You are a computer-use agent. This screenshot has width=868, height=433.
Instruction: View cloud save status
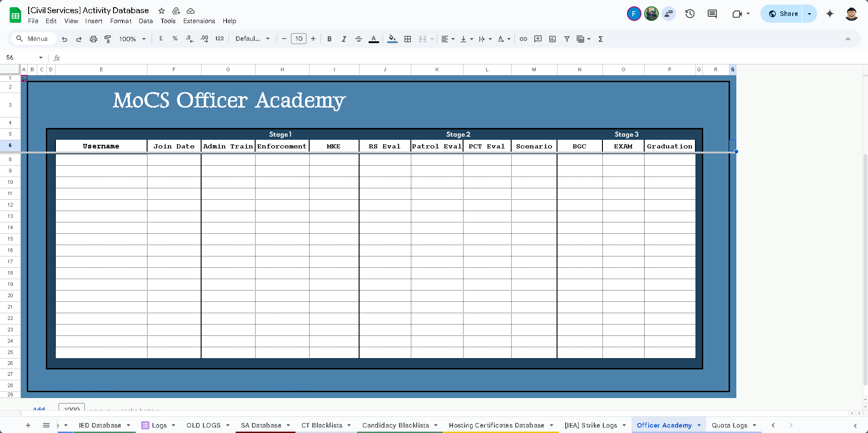point(191,10)
